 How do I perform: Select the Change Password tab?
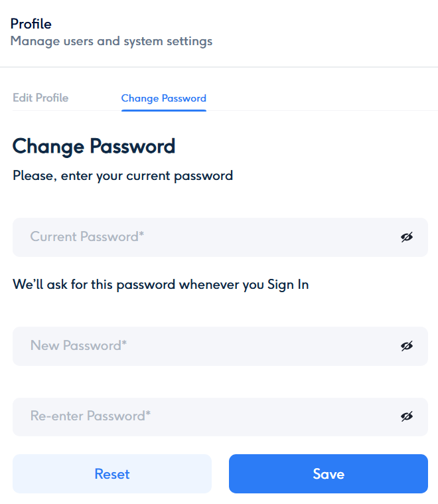pyautogui.click(x=163, y=98)
